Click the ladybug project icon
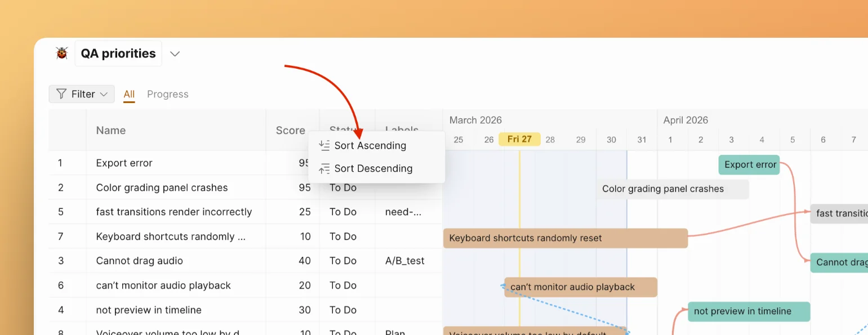This screenshot has width=868, height=335. (62, 53)
